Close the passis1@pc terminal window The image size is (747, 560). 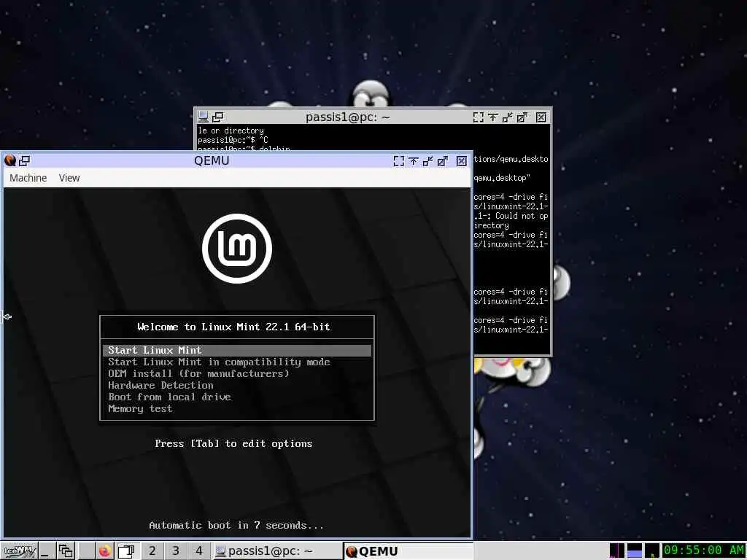541,117
